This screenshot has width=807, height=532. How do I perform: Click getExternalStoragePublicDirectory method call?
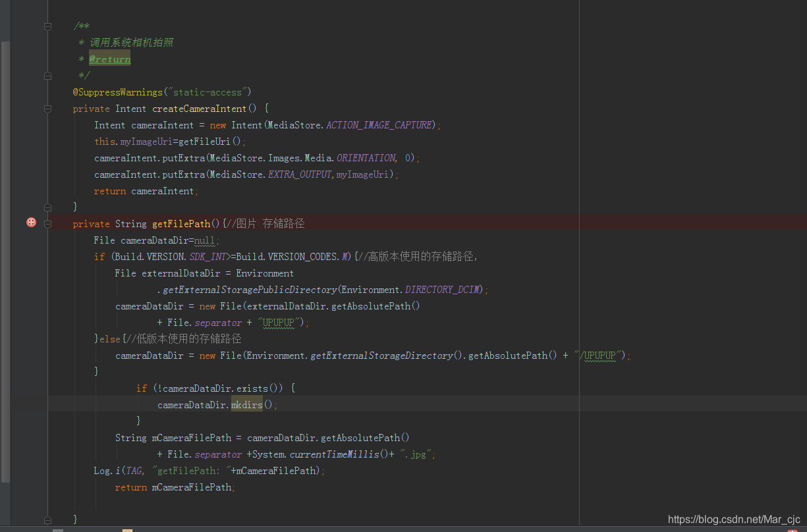click(250, 290)
